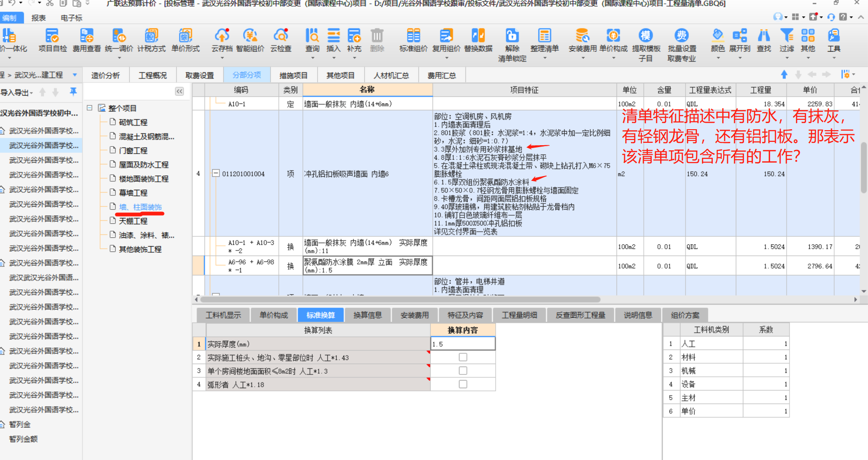Switch to the 特征及内容 bottom tab
This screenshot has width=868, height=460.
(465, 315)
